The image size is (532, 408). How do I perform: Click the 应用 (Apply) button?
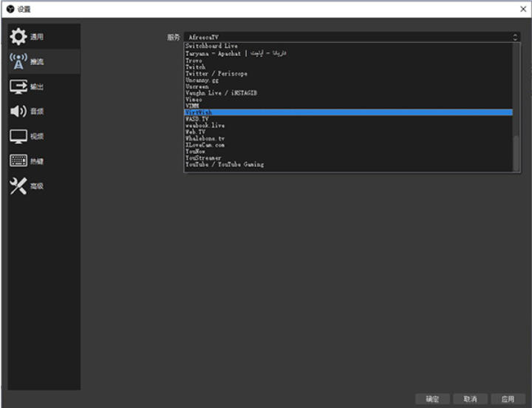507,398
